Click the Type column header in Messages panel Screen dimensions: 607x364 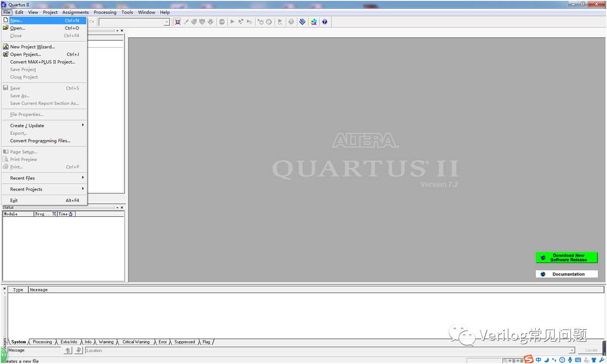[18, 290]
